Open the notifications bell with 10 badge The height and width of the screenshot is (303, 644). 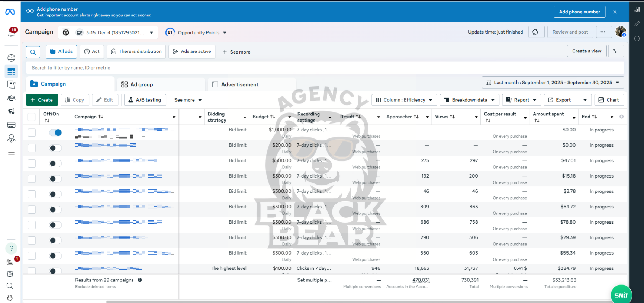coord(12,33)
